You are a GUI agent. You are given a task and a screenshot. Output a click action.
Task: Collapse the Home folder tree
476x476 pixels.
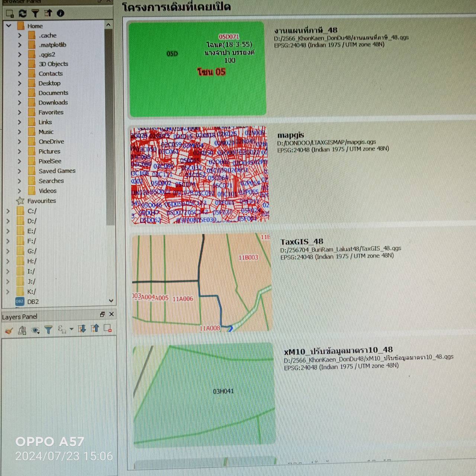(9, 26)
